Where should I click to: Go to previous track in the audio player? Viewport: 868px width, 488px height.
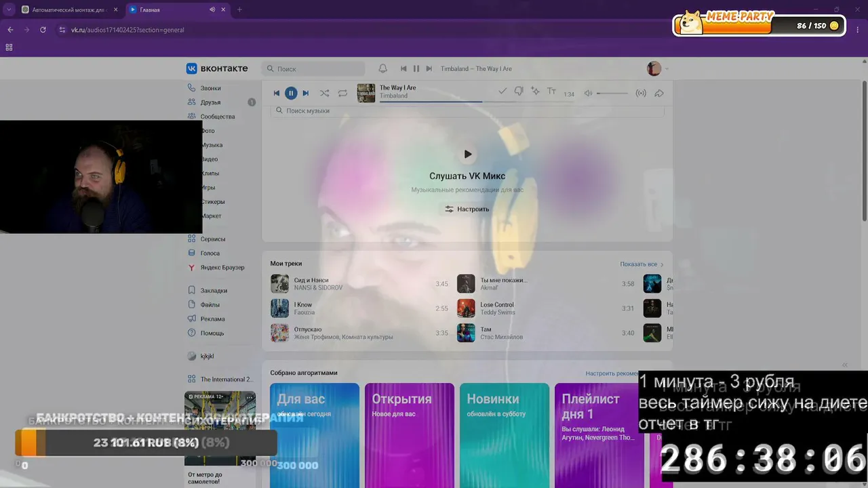(276, 93)
